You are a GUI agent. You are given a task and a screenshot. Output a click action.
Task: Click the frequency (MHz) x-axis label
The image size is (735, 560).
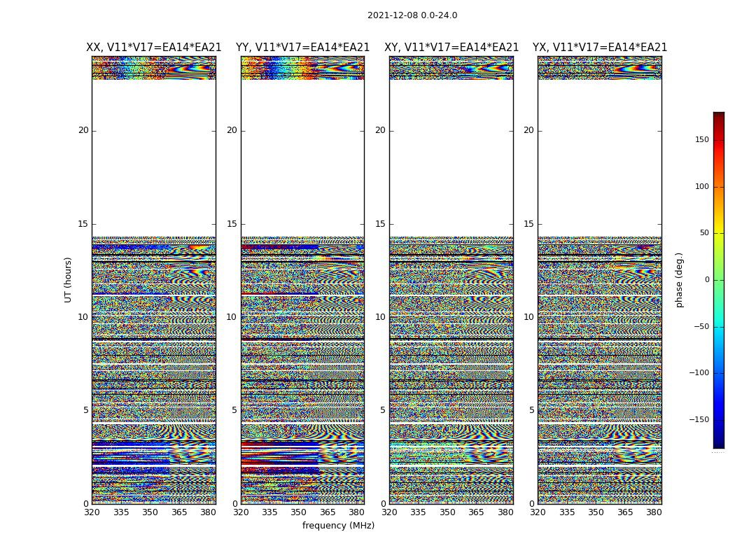[x=338, y=526]
